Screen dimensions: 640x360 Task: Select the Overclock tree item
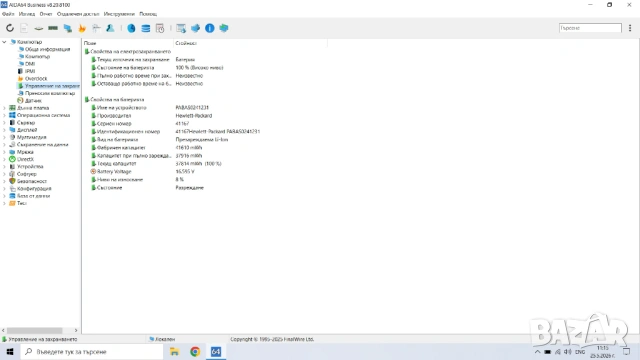36,78
